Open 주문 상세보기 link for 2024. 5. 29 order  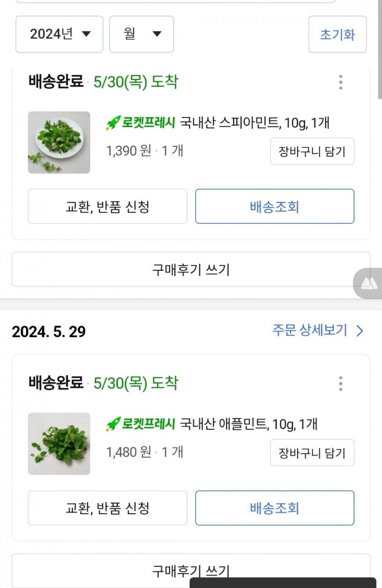[310, 330]
